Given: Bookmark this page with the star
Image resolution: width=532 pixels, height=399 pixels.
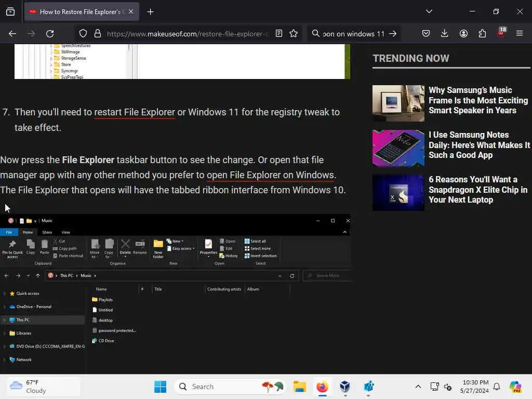Looking at the screenshot, I should pyautogui.click(x=294, y=34).
